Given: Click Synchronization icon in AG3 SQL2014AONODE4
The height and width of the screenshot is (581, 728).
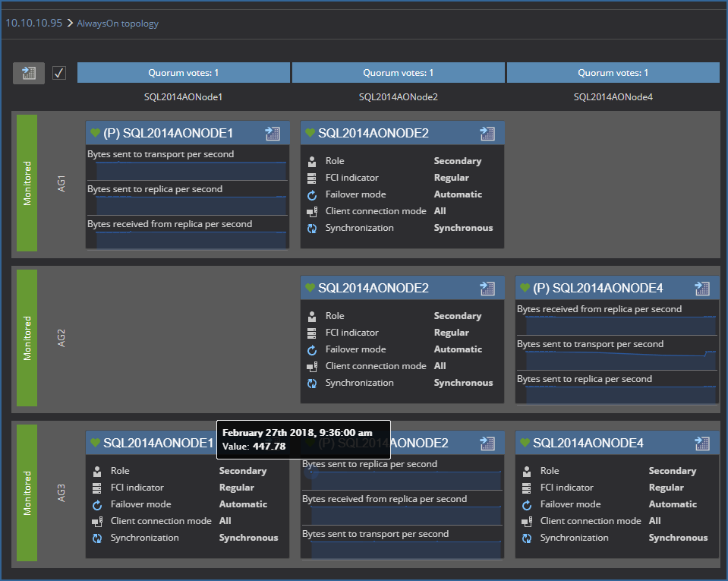Looking at the screenshot, I should coord(527,538).
